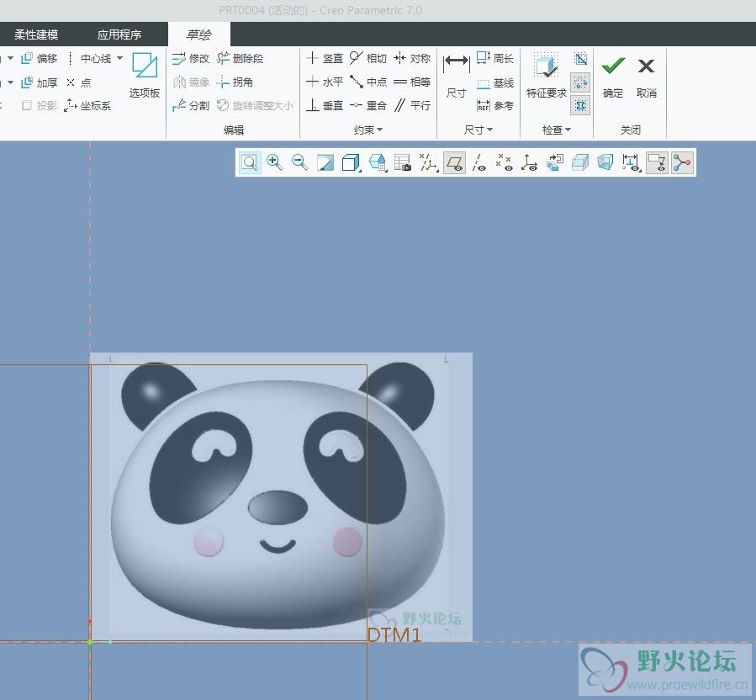Viewport: 756px width, 700px height.
Task: Apply the 重合 coincident constraint
Action: pos(367,106)
